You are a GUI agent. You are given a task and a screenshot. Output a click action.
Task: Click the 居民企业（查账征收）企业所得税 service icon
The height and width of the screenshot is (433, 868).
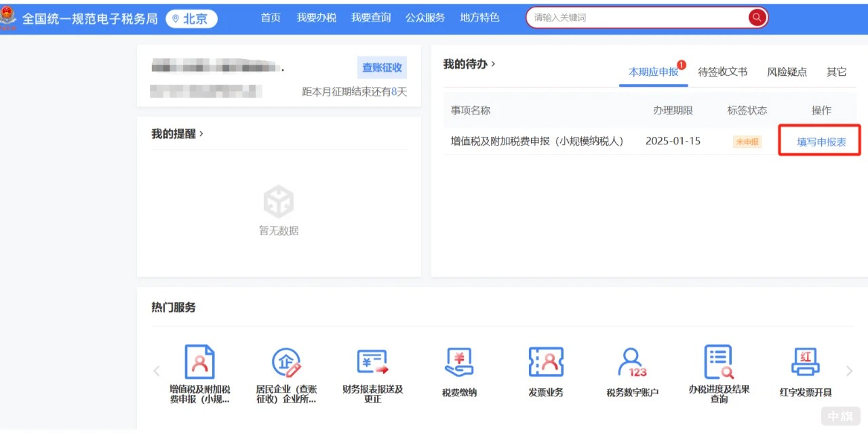click(288, 363)
